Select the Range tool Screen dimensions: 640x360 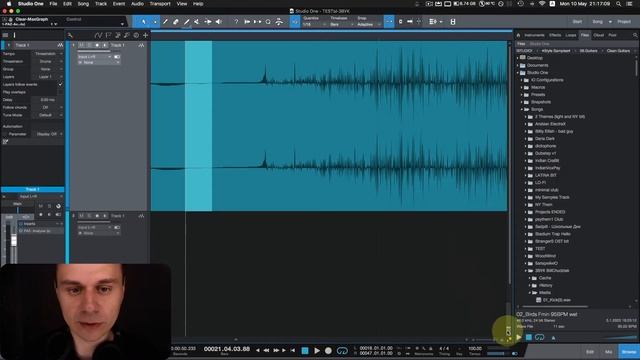pos(155,22)
